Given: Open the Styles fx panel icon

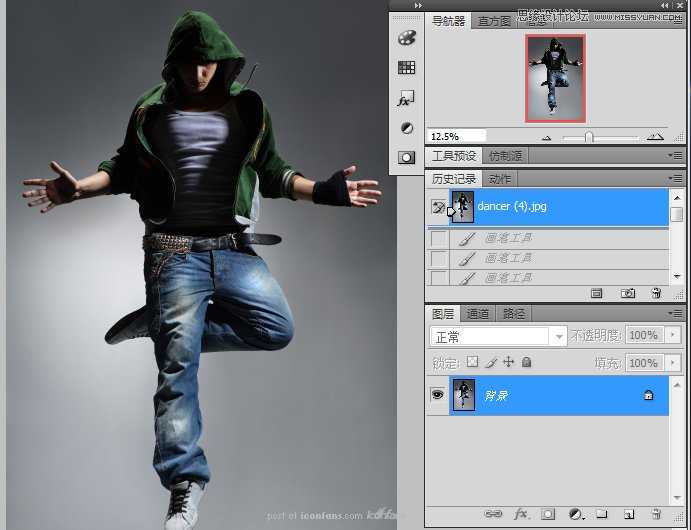Looking at the screenshot, I should (x=406, y=98).
